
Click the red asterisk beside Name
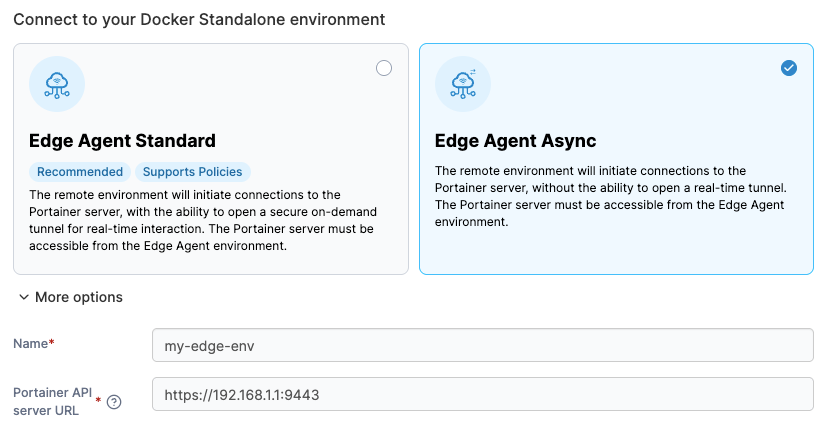52,343
